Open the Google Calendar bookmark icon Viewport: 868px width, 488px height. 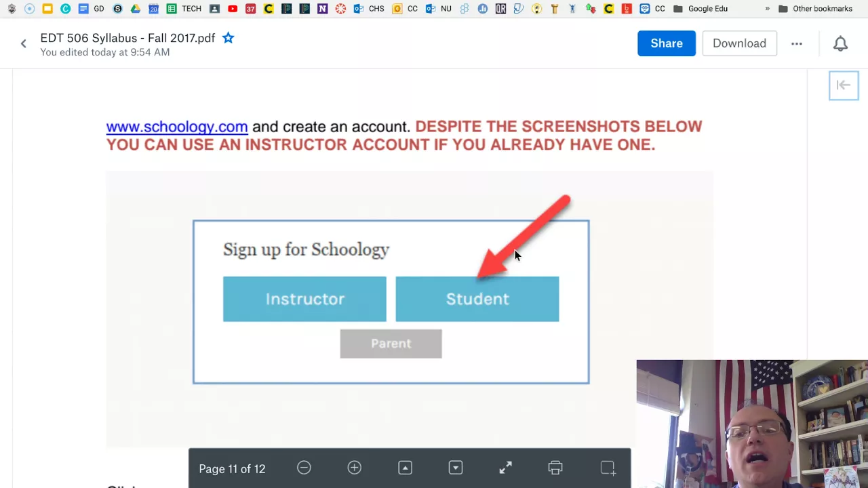point(153,9)
